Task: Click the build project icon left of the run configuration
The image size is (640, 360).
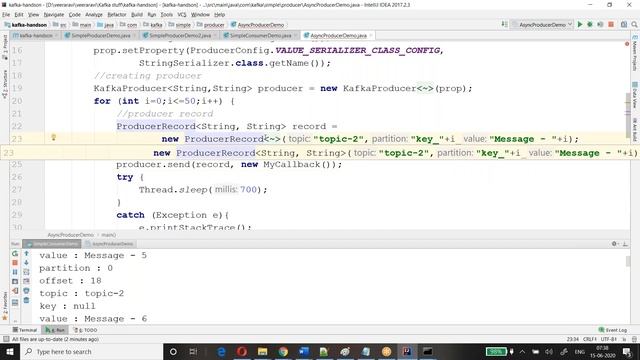Action: (504, 24)
